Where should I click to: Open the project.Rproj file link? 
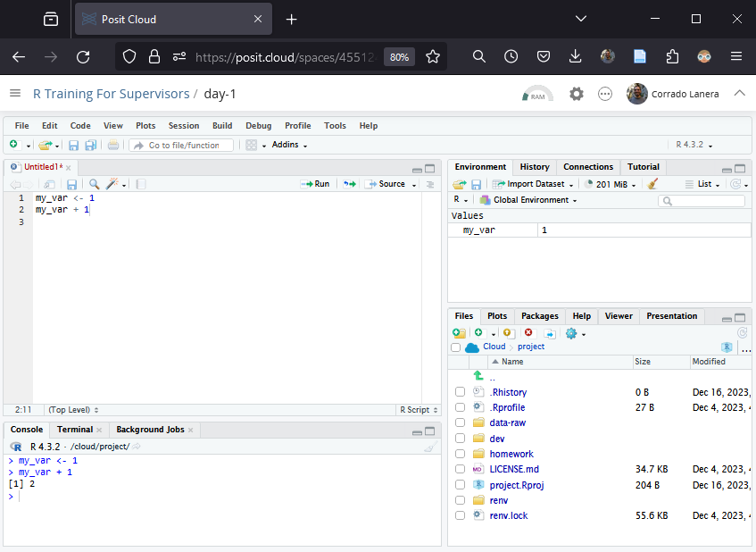(517, 485)
